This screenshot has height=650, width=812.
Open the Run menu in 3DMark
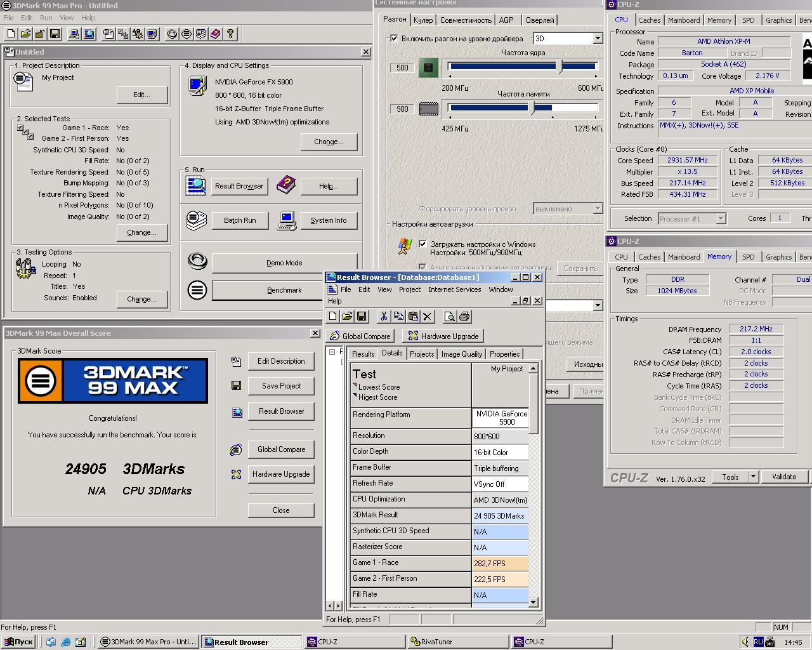click(x=46, y=18)
